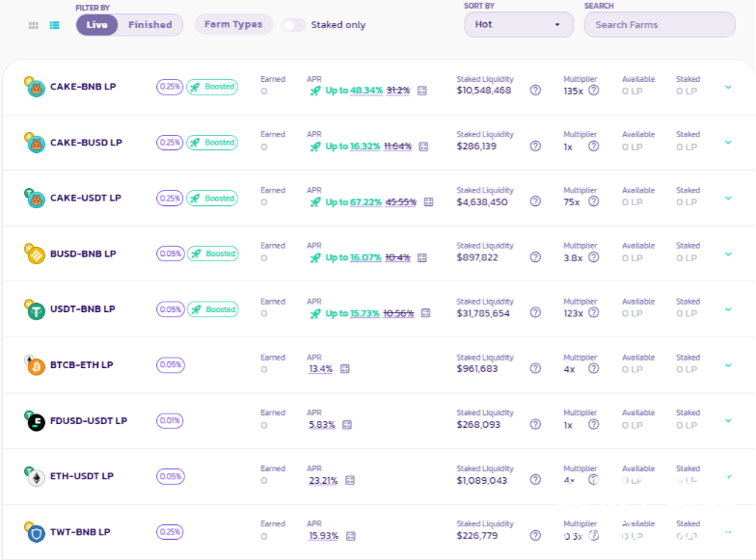Viewport: 756px width, 560px height.
Task: Toggle the Staked only switch
Action: pyautogui.click(x=294, y=25)
